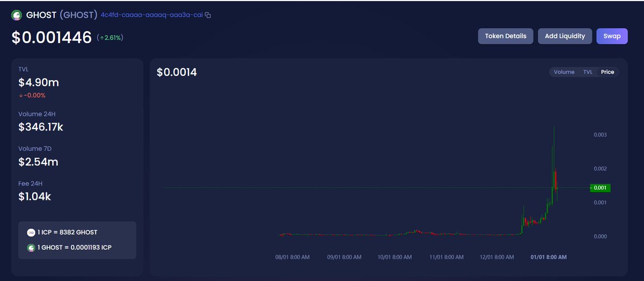Image resolution: width=644 pixels, height=281 pixels.
Task: Click the 10/01 8:00 AM axis label
Action: click(394, 257)
